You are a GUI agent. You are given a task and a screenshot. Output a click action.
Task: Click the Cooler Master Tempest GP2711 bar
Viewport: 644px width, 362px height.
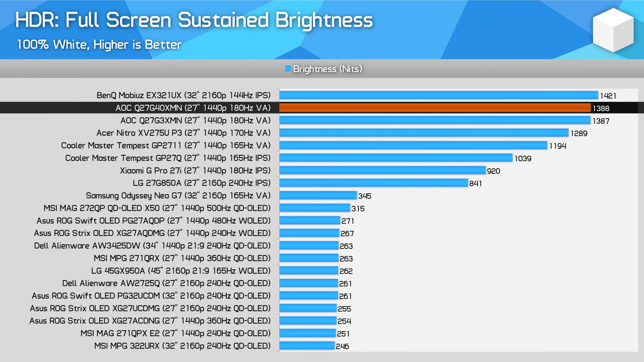(413, 146)
